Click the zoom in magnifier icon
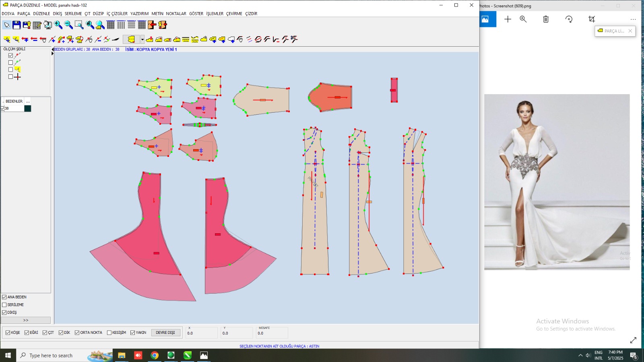The image size is (644, 362). [58, 25]
